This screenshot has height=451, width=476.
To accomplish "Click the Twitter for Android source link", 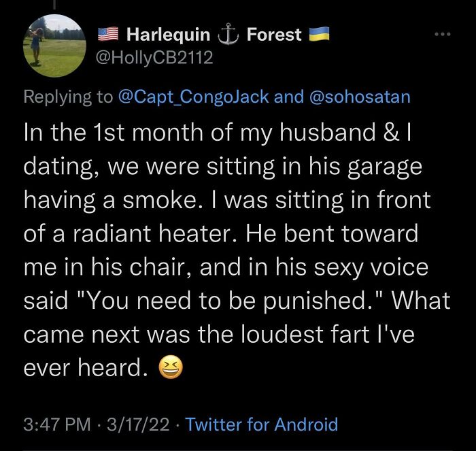I will pos(261,425).
